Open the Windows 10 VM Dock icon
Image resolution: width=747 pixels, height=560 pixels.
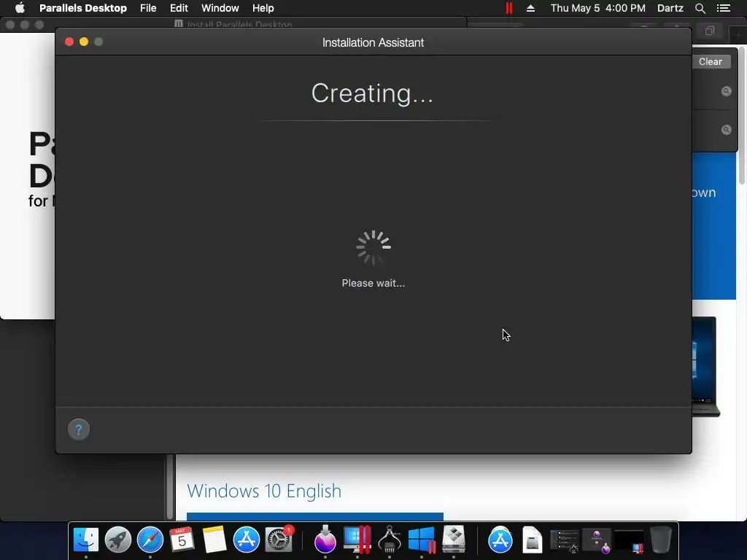[422, 540]
